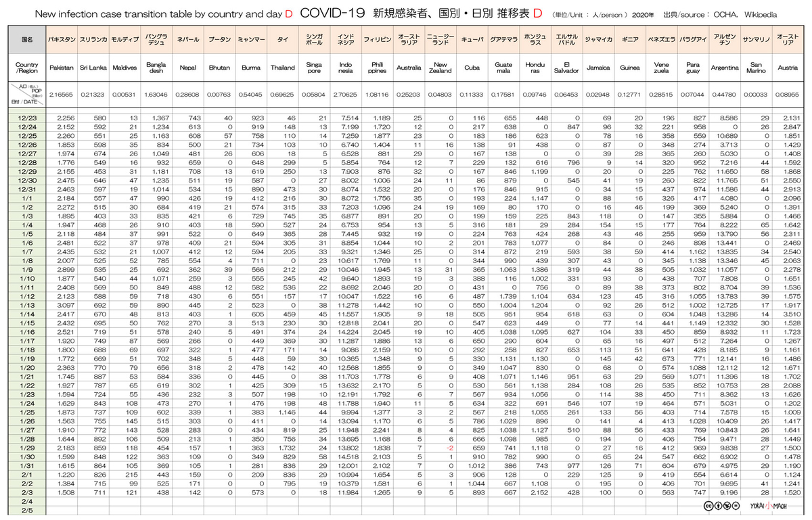812x520 pixels.
Task: Select the Nepal column header
Action: point(187,68)
